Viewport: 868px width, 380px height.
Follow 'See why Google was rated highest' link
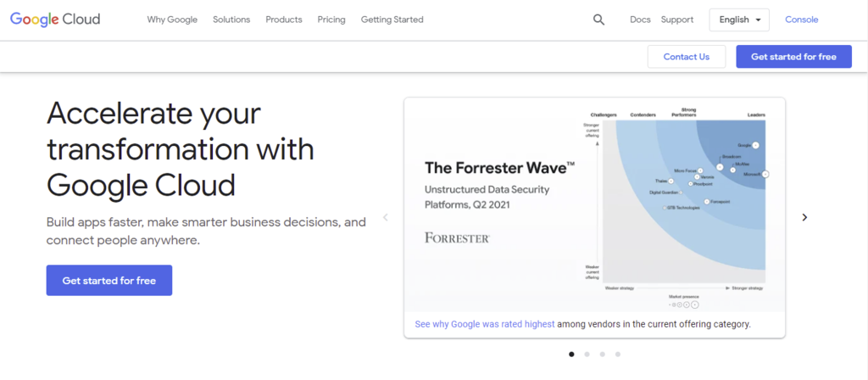pyautogui.click(x=485, y=324)
